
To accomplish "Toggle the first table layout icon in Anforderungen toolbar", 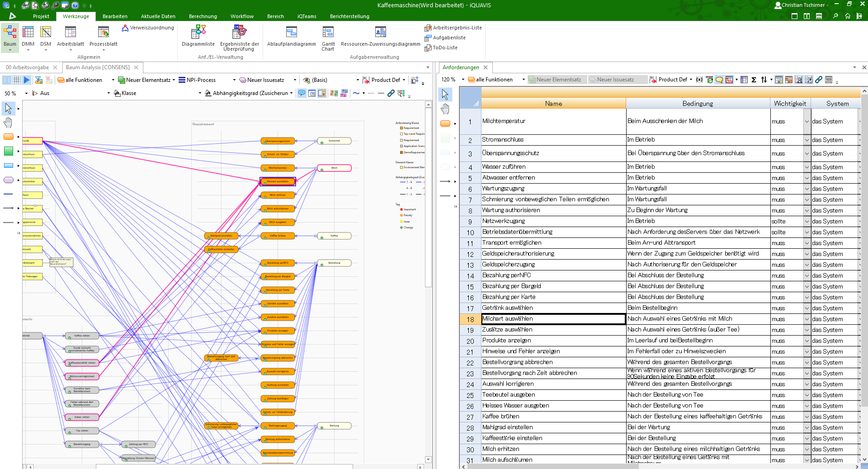I will (779, 80).
